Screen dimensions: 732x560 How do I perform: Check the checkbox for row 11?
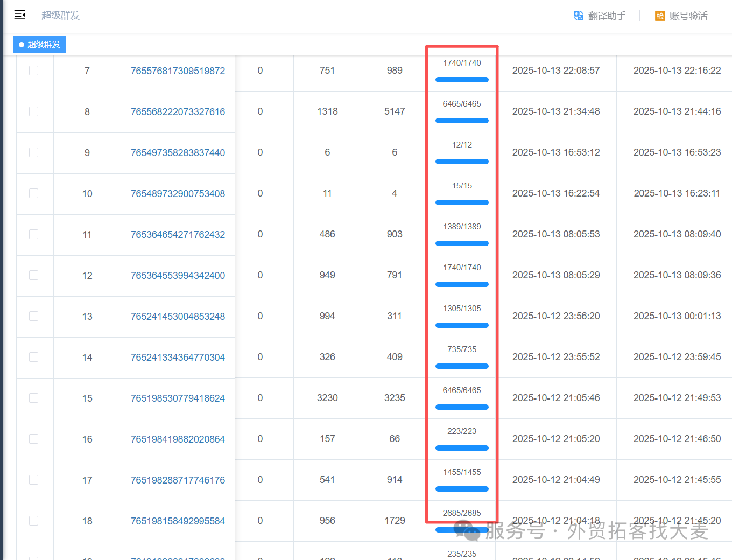[x=33, y=234]
